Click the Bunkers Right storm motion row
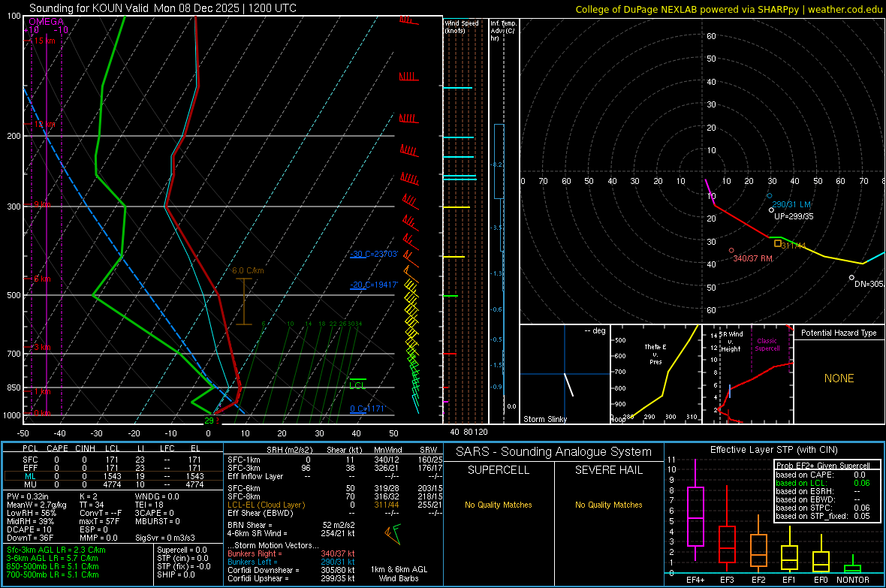The width and height of the screenshot is (886, 588). point(291,553)
